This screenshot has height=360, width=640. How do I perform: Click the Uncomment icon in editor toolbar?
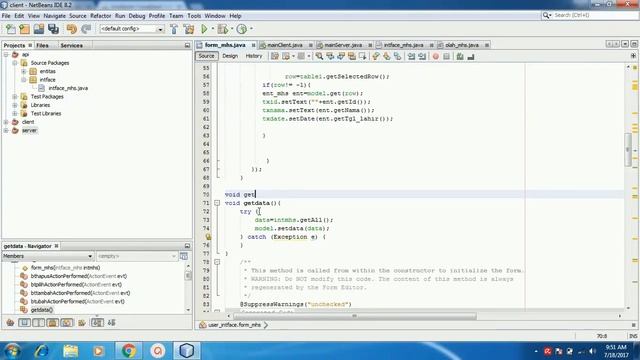[x=471, y=56]
